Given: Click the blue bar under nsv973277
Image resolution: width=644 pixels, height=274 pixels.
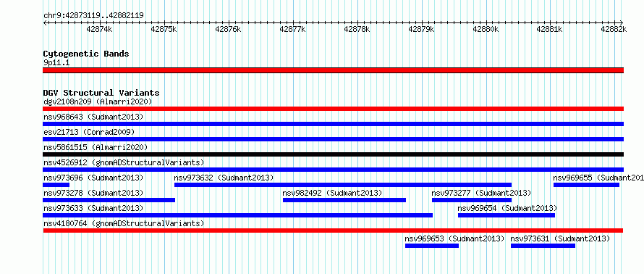Looking at the screenshot, I should click(472, 200).
